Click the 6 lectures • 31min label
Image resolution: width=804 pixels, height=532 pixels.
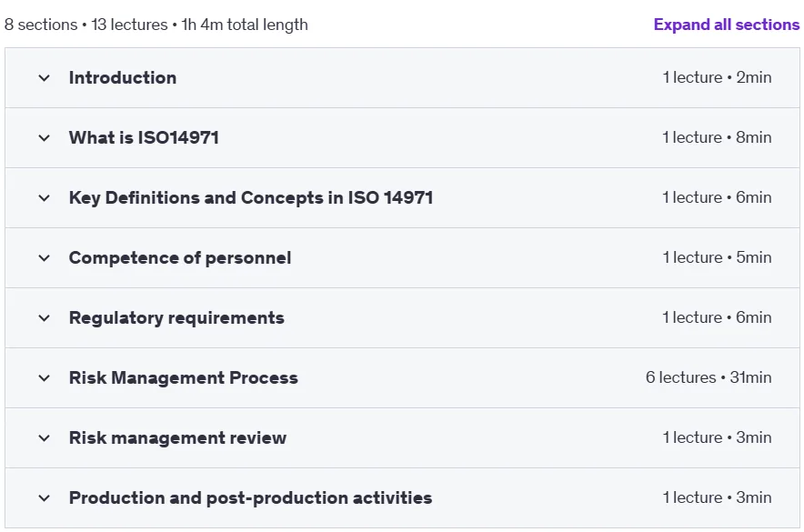[x=709, y=377]
